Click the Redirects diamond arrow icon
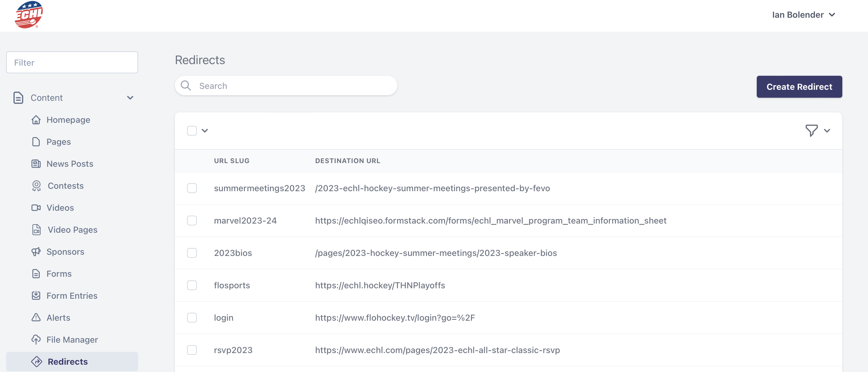This screenshot has width=868, height=372. click(36, 362)
